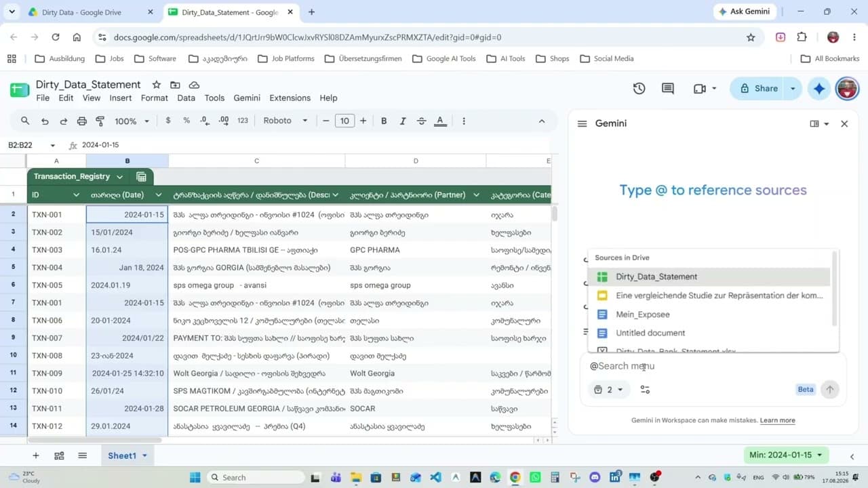Open the Date column filter dropdown
Image resolution: width=868 pixels, height=488 pixels.
[159, 195]
